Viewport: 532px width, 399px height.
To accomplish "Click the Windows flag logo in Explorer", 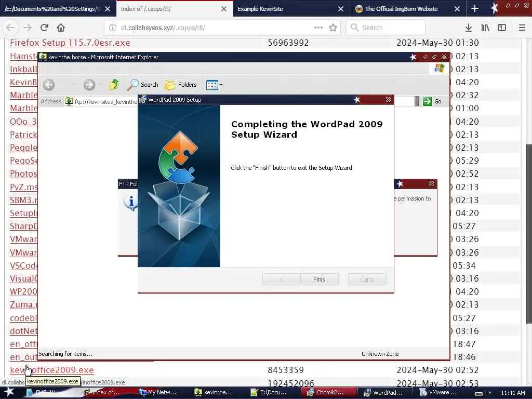I will pos(440,68).
